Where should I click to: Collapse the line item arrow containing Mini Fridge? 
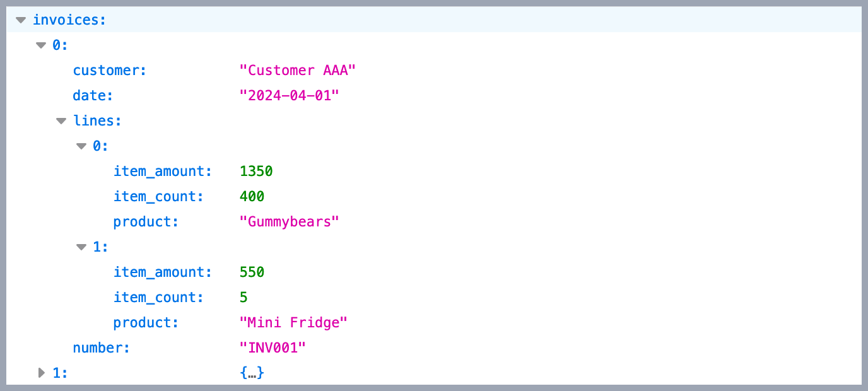(81, 247)
